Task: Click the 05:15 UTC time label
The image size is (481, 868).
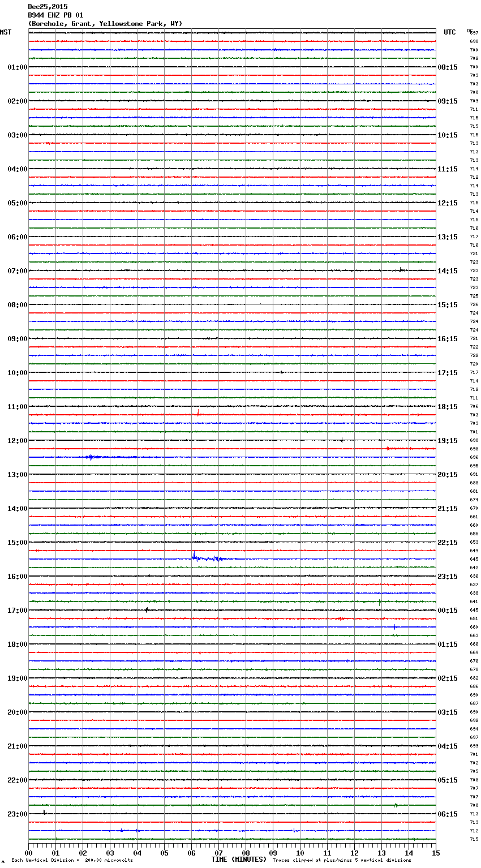Action: click(448, 780)
